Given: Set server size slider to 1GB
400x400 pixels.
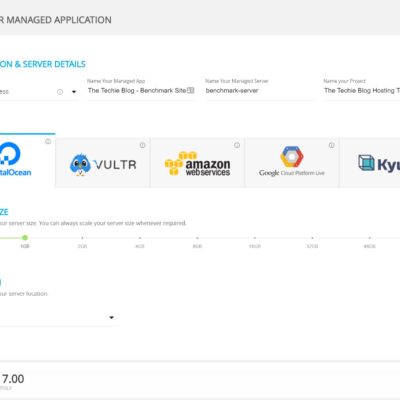Looking at the screenshot, I should pos(25,238).
